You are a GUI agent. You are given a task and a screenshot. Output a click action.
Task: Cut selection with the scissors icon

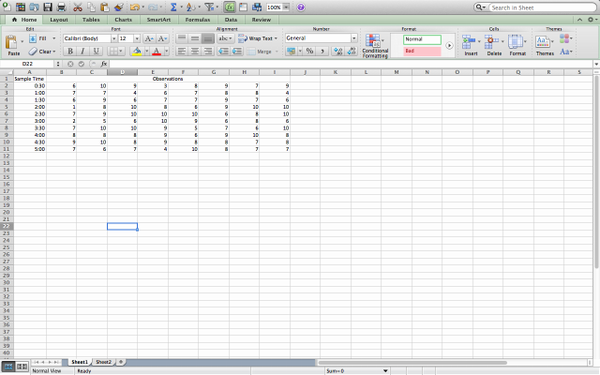(78, 7)
